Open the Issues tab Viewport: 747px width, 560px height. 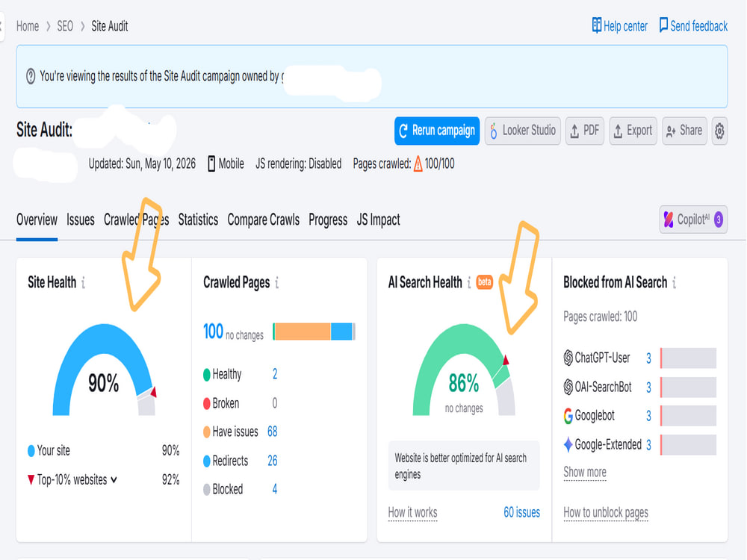[81, 220]
